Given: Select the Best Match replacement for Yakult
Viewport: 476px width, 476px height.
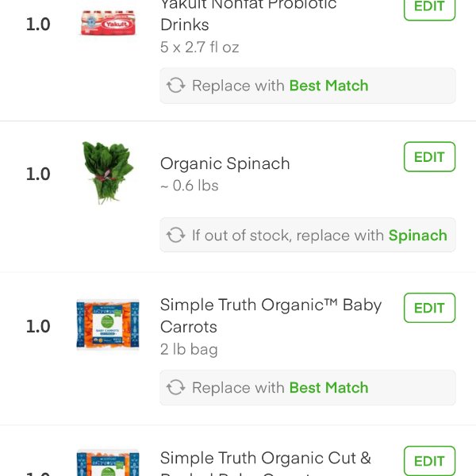Looking at the screenshot, I should (328, 86).
